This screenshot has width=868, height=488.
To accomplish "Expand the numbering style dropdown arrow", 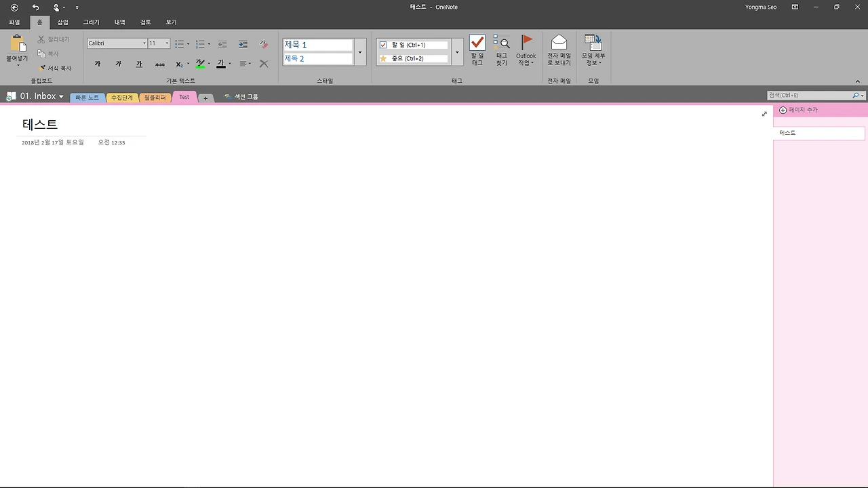I will pyautogui.click(x=209, y=44).
